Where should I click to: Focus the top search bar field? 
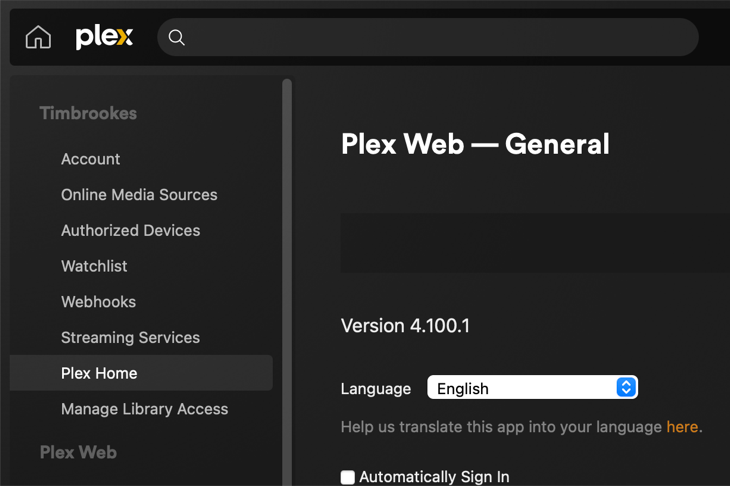tap(428, 37)
